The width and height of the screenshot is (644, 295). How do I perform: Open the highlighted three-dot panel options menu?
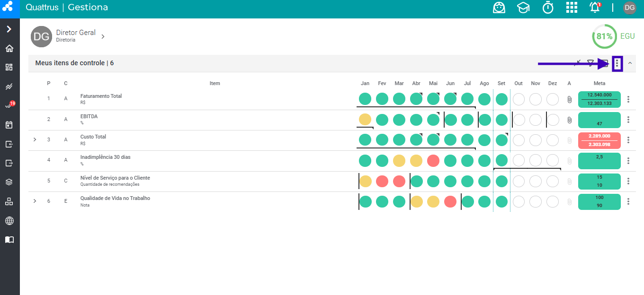coord(617,63)
